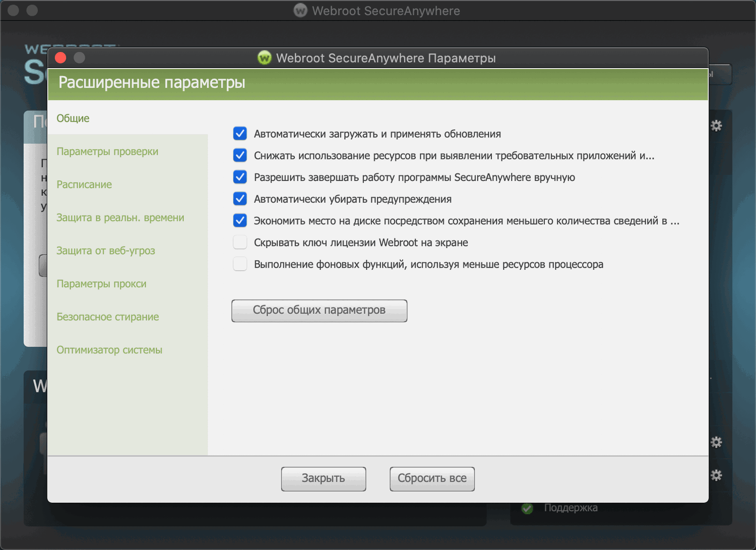Open the topmost gear icon in main window
This screenshot has height=550, width=756.
716,126
